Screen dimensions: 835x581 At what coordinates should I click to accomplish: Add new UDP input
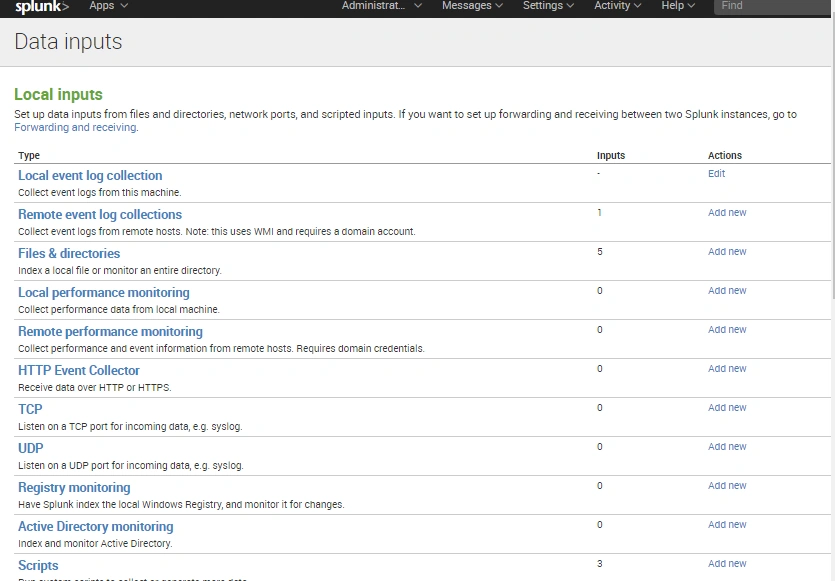coord(727,446)
